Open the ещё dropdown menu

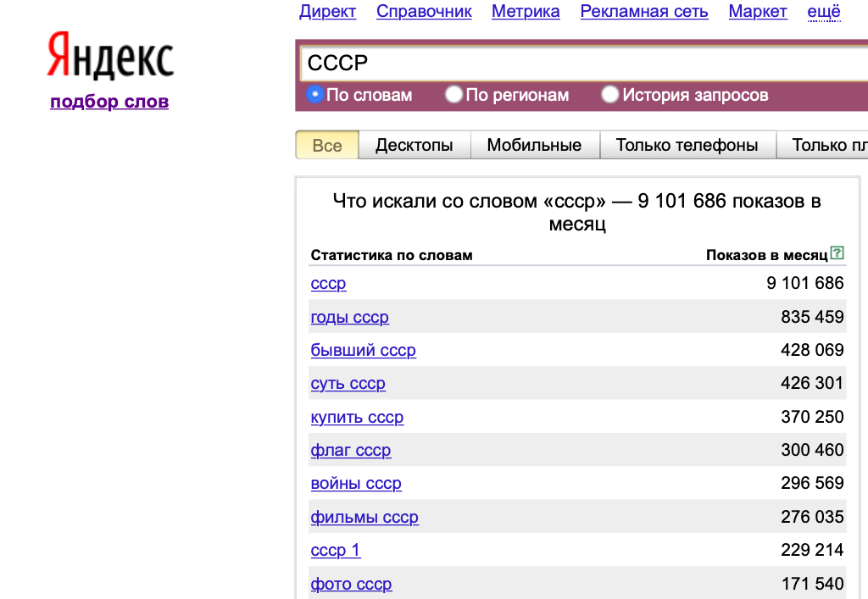tap(824, 12)
